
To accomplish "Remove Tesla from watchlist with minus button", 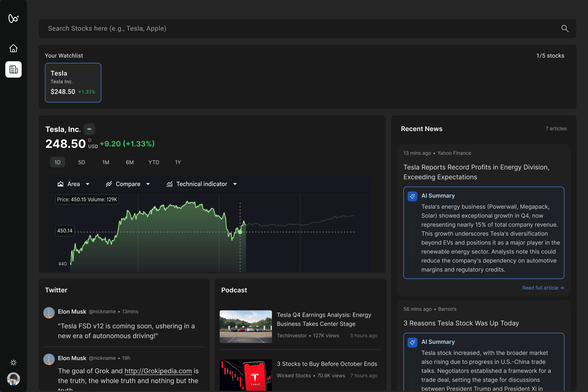I will (89, 129).
